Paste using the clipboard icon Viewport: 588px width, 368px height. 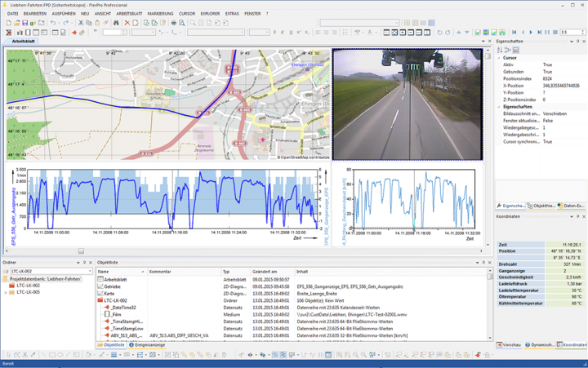(97, 23)
